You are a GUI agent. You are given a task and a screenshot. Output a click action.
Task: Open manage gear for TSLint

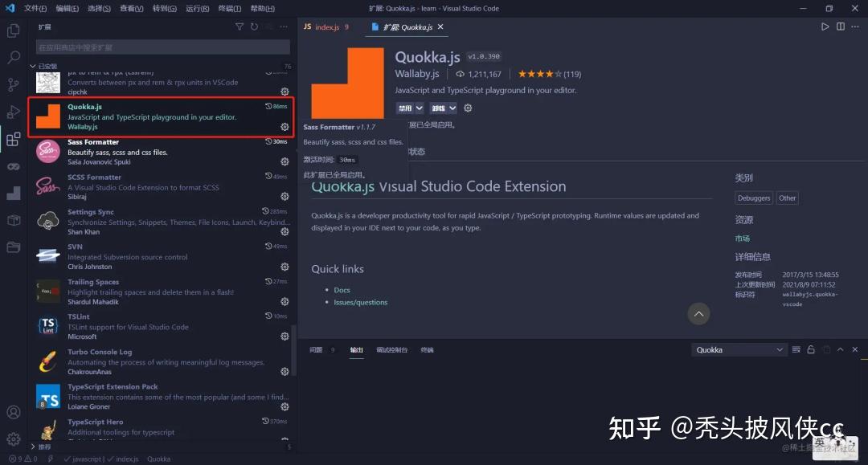click(x=285, y=337)
